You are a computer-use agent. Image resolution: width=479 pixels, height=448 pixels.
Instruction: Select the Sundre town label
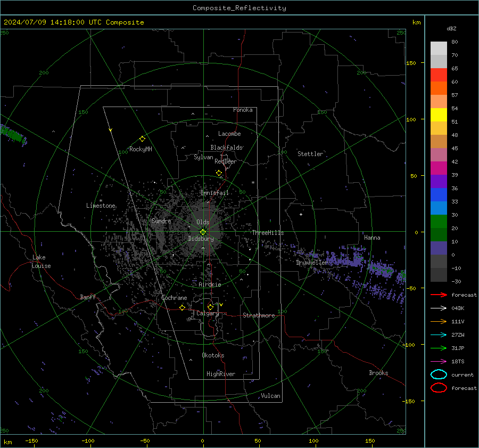tap(161, 221)
